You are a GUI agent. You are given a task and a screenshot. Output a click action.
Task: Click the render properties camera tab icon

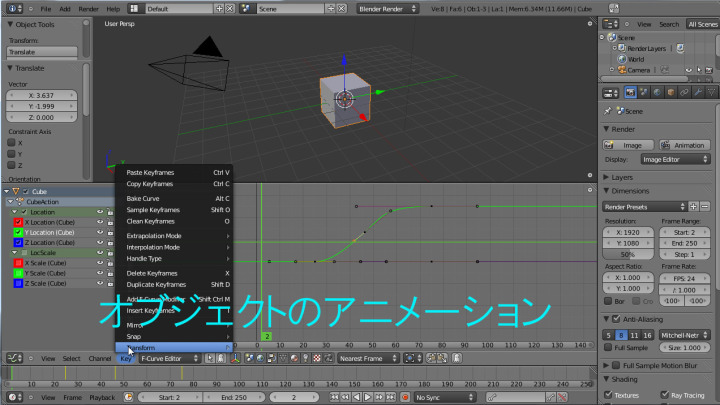(631, 93)
